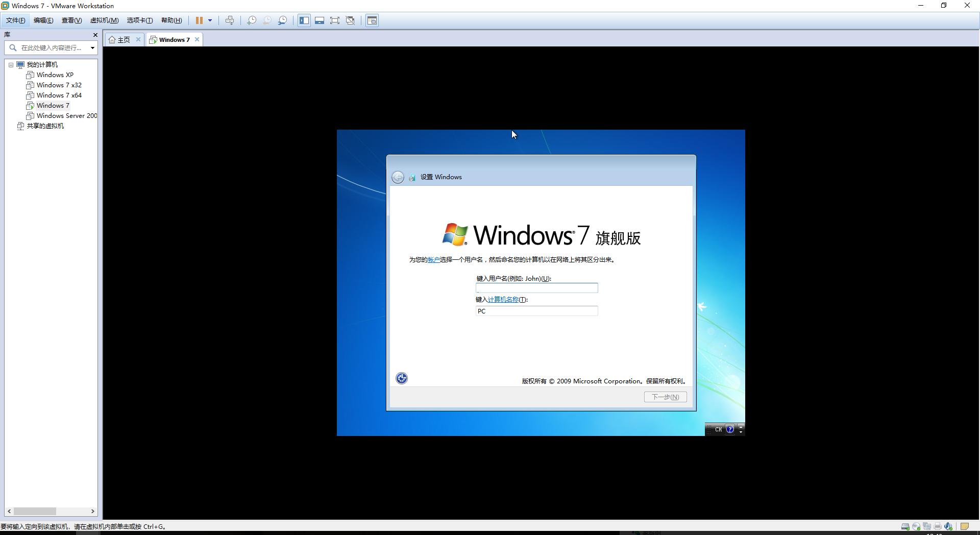
Task: Switch to Unity mode
Action: pyautogui.click(x=350, y=20)
